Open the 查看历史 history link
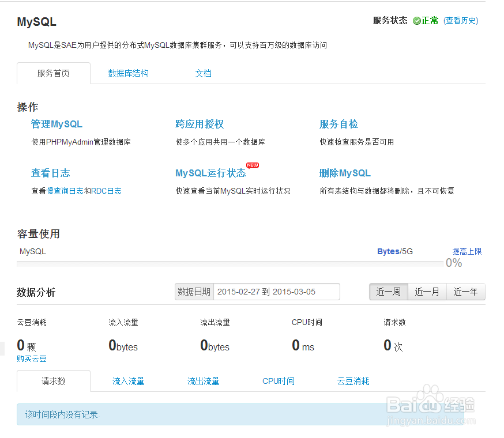The width and height of the screenshot is (504, 438). click(461, 21)
